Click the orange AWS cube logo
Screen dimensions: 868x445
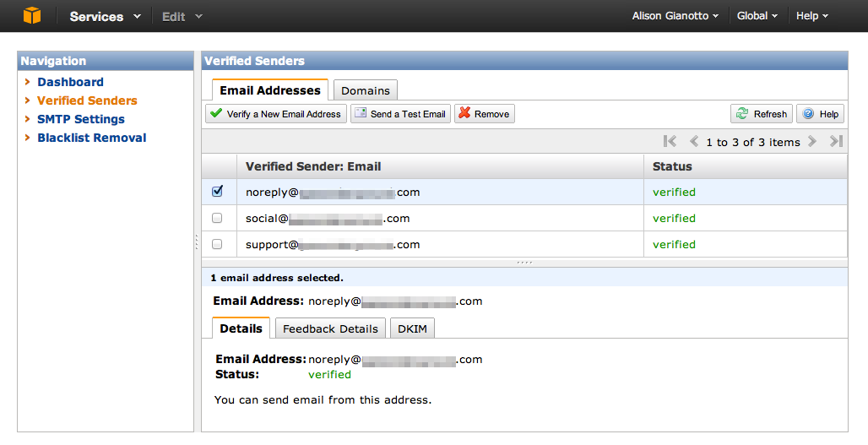coord(31,15)
